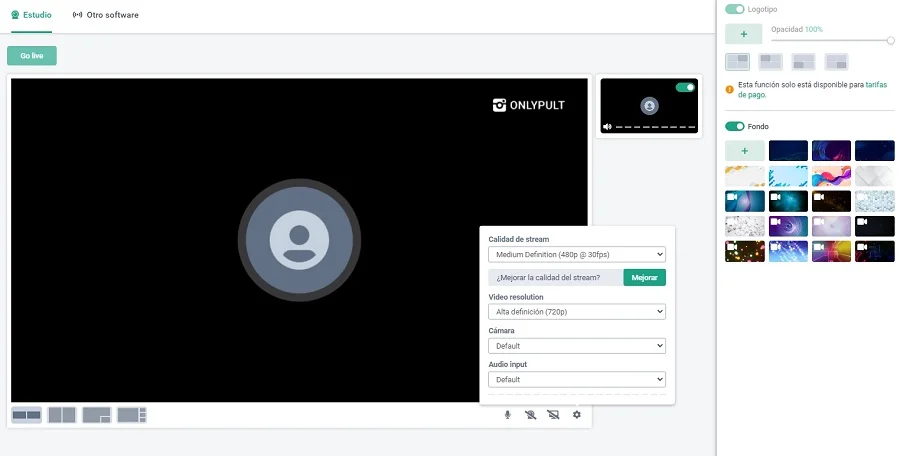Switch to the Otro software tab

pos(106,16)
